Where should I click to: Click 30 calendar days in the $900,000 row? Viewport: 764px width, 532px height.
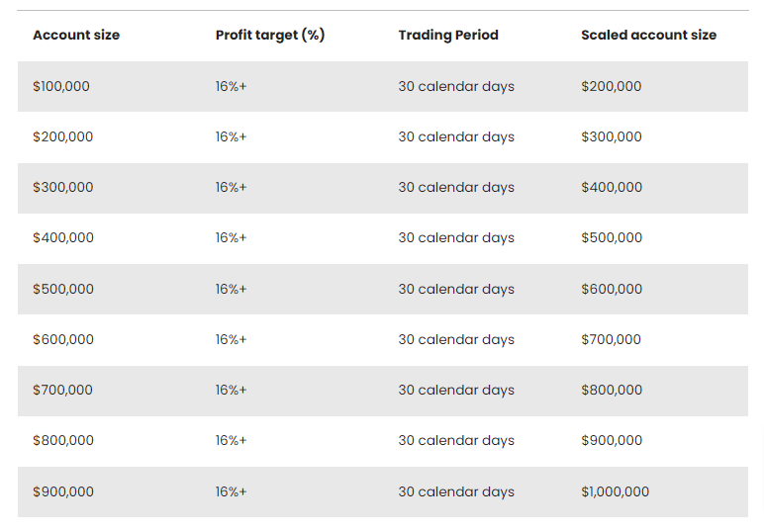456,491
